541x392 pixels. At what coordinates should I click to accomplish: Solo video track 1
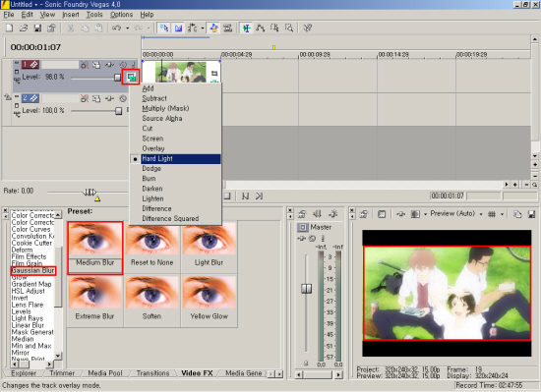click(133, 65)
